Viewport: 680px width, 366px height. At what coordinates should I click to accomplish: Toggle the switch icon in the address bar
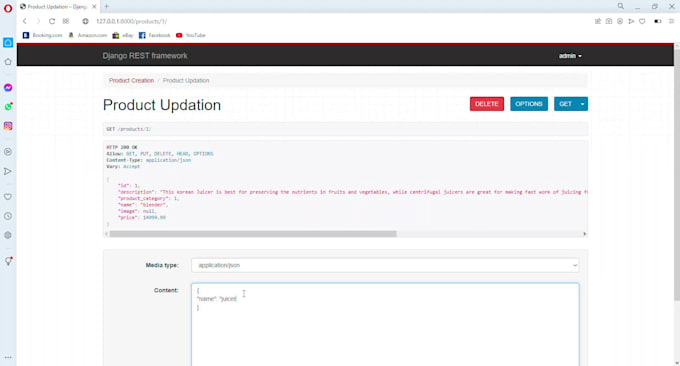658,21
